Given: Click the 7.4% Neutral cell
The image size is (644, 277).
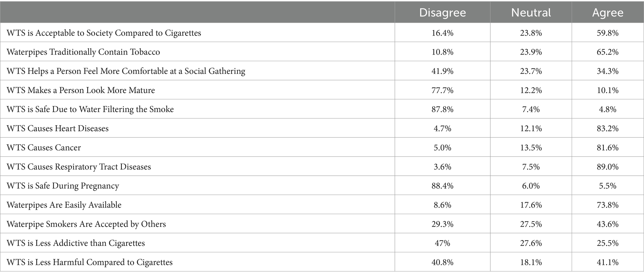Looking at the screenshot, I should tap(531, 109).
